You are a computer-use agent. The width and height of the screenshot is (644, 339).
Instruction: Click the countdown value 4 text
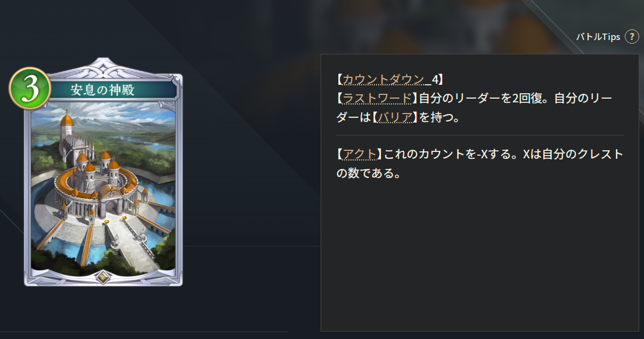point(435,79)
